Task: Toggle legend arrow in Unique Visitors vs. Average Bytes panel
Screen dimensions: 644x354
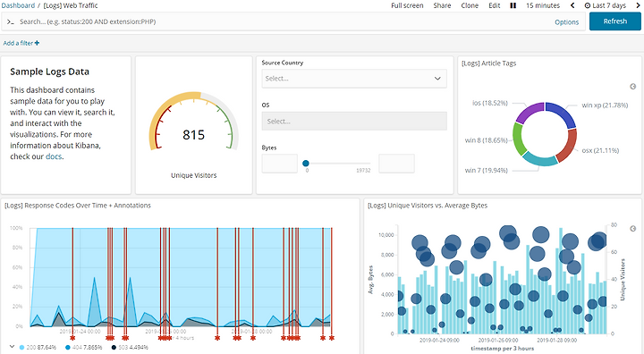Action: tap(633, 228)
